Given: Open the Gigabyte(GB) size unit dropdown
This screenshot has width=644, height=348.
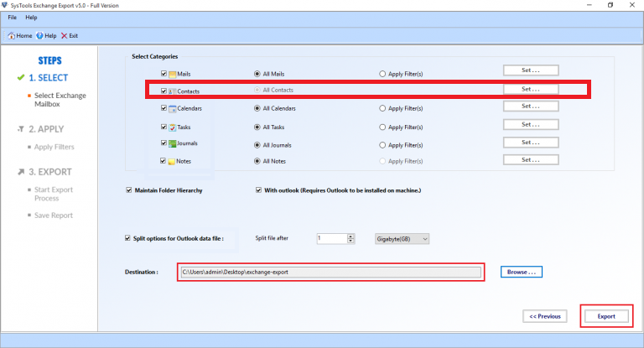Looking at the screenshot, I should 402,239.
